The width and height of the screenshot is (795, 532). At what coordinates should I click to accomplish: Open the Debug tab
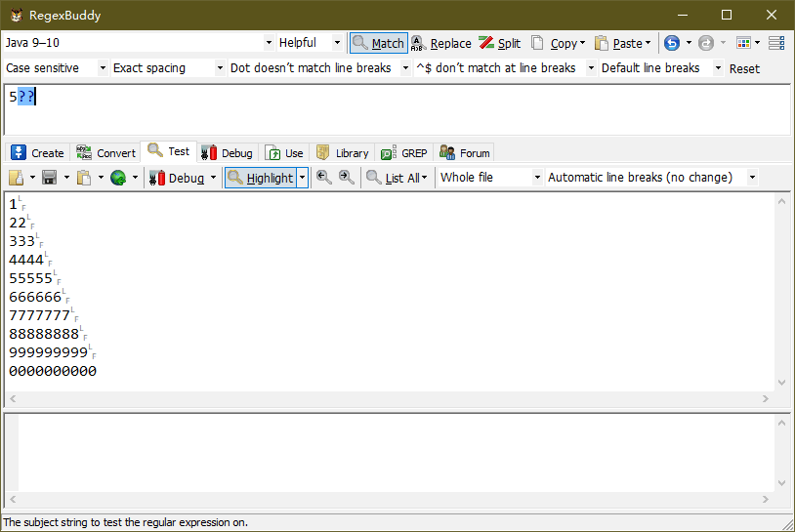click(228, 152)
